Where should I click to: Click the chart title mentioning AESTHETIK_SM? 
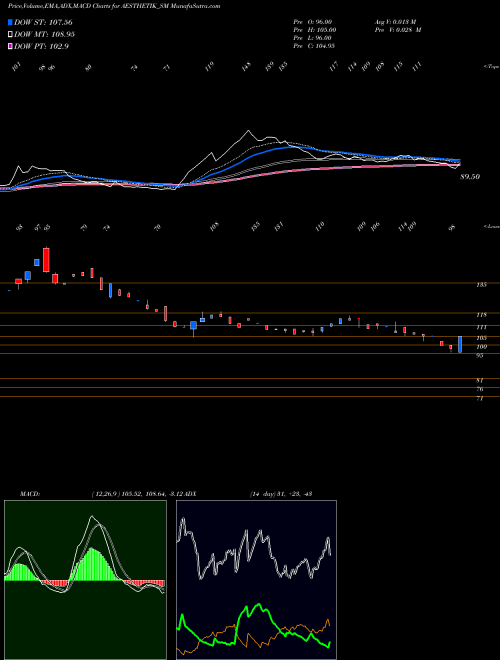(114, 6)
